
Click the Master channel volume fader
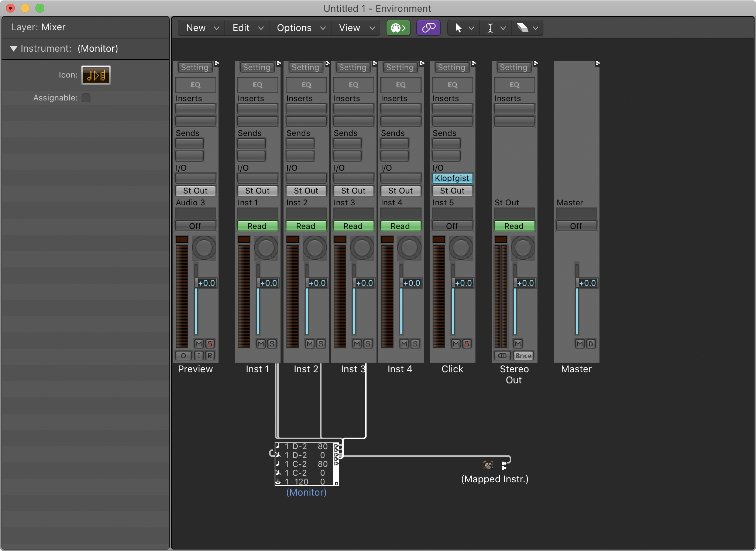[587, 283]
